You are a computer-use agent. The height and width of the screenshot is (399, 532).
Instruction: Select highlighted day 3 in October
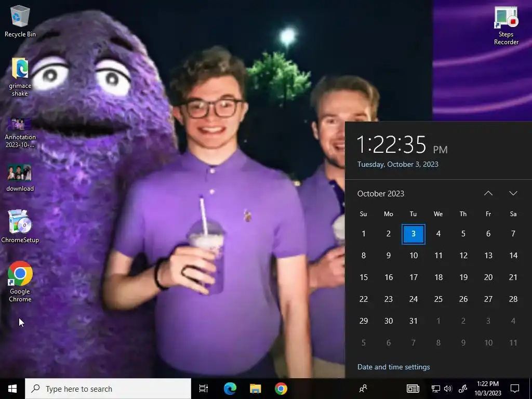point(413,234)
